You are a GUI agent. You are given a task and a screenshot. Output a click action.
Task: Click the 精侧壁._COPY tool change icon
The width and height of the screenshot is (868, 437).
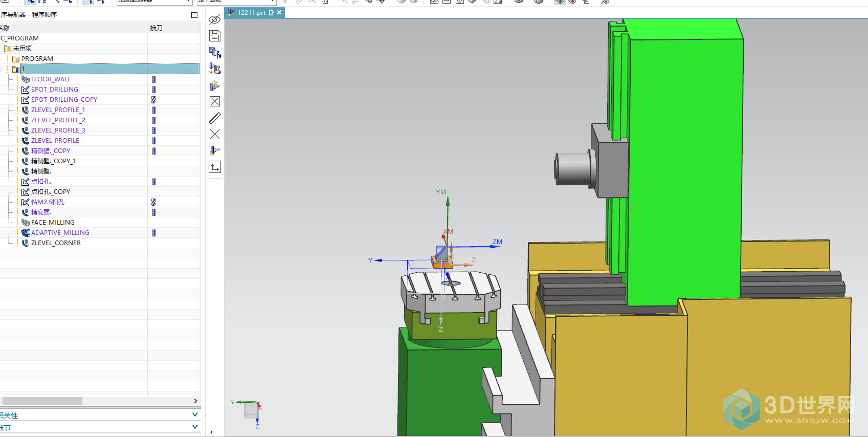click(x=153, y=151)
